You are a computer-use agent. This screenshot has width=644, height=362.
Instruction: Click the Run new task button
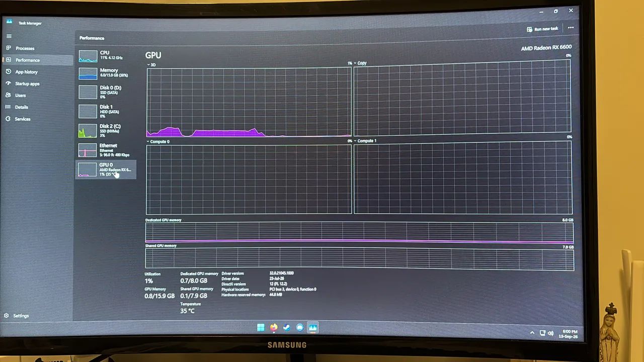542,29
